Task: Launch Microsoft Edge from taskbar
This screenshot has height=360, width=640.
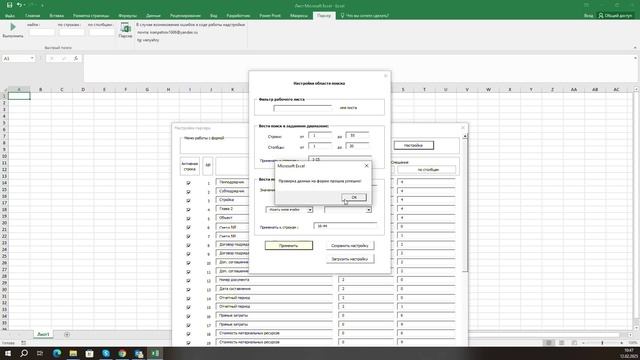Action: tap(57, 353)
